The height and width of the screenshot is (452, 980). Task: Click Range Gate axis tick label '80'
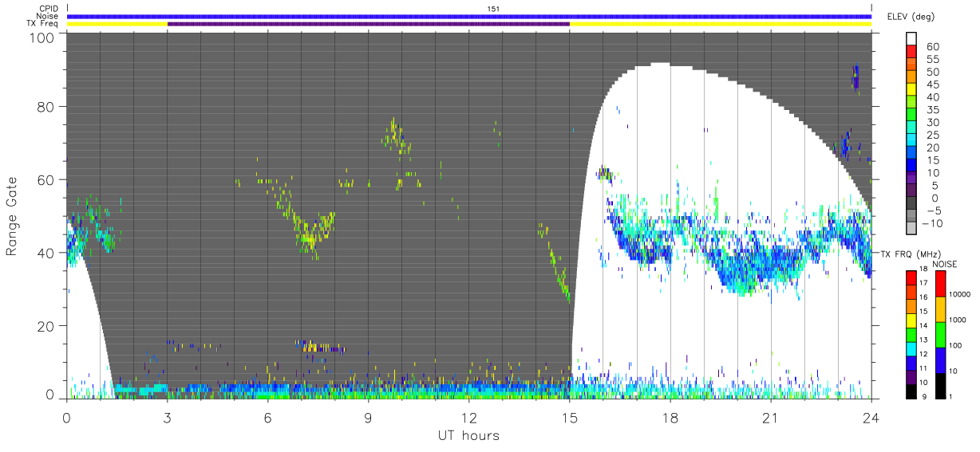[46, 106]
